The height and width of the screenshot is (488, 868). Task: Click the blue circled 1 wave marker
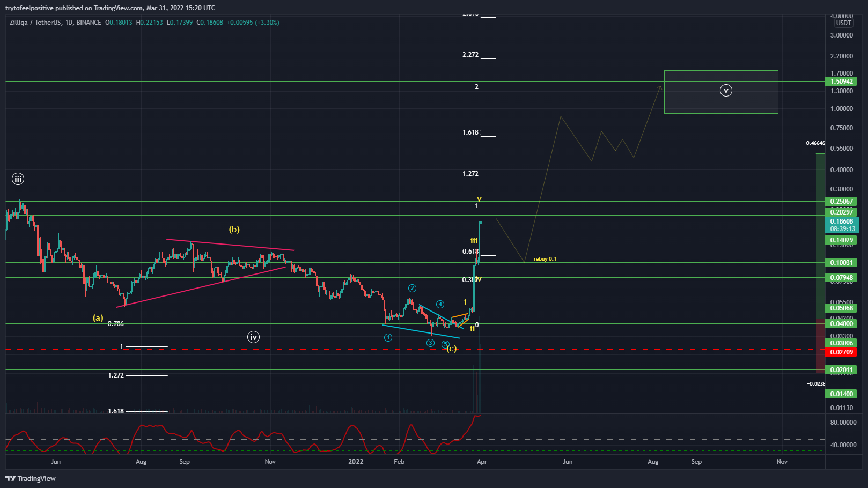(388, 338)
